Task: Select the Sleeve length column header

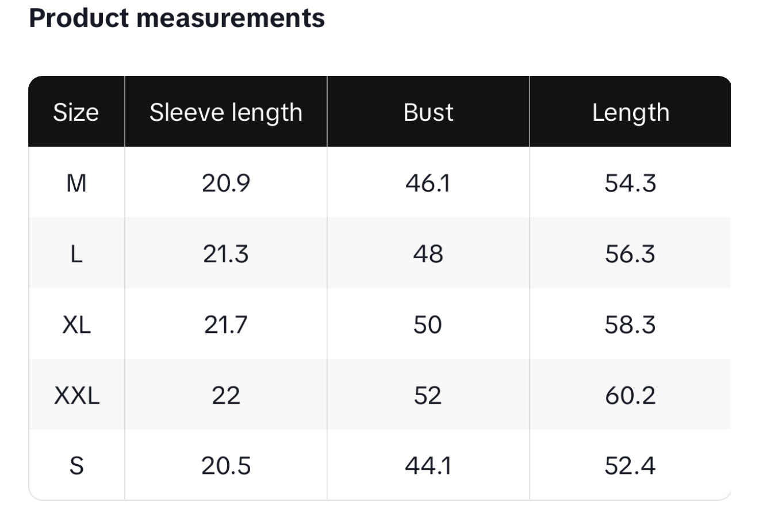Action: (226, 112)
